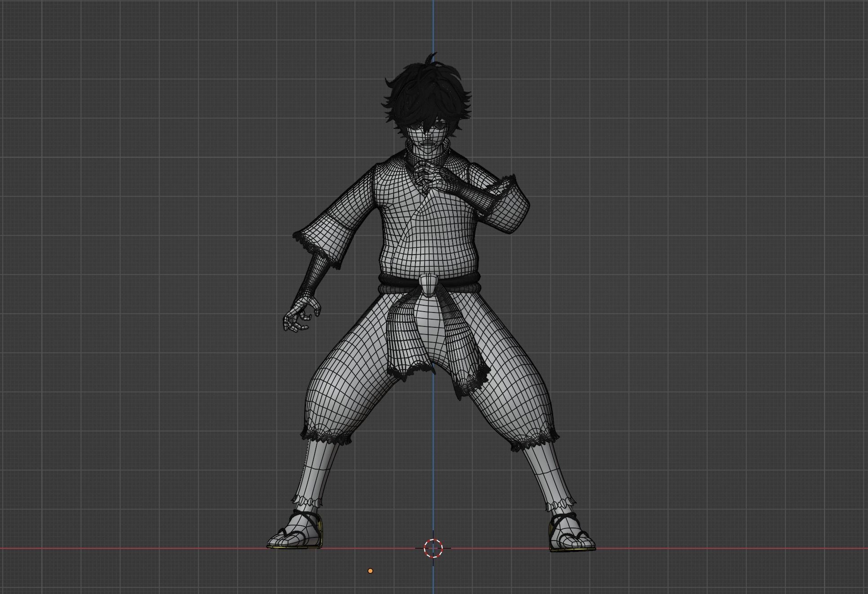The height and width of the screenshot is (594, 868).
Task: Click the bare shin above the left sandal
Action: click(x=317, y=469)
